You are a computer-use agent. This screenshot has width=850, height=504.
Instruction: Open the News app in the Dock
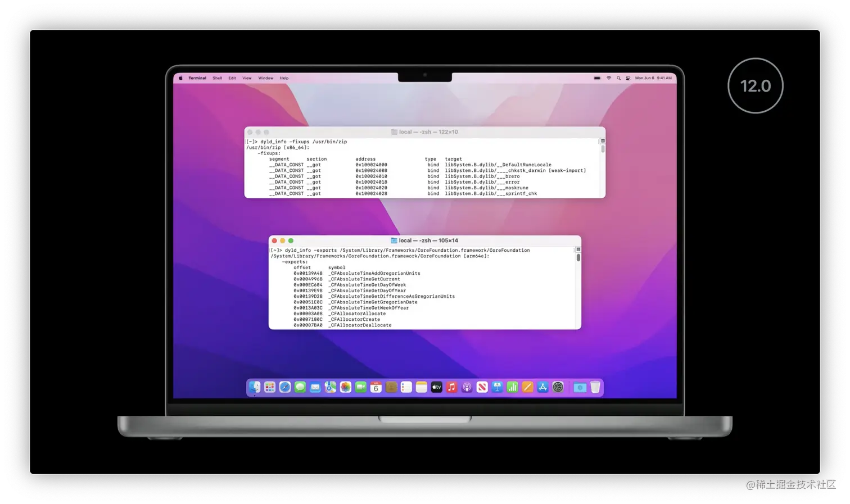482,387
